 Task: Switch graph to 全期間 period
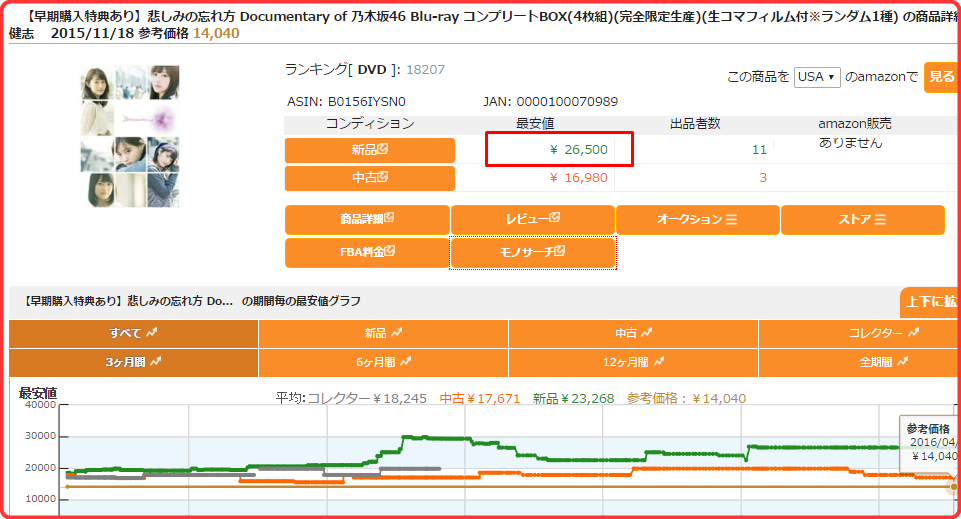click(x=859, y=363)
